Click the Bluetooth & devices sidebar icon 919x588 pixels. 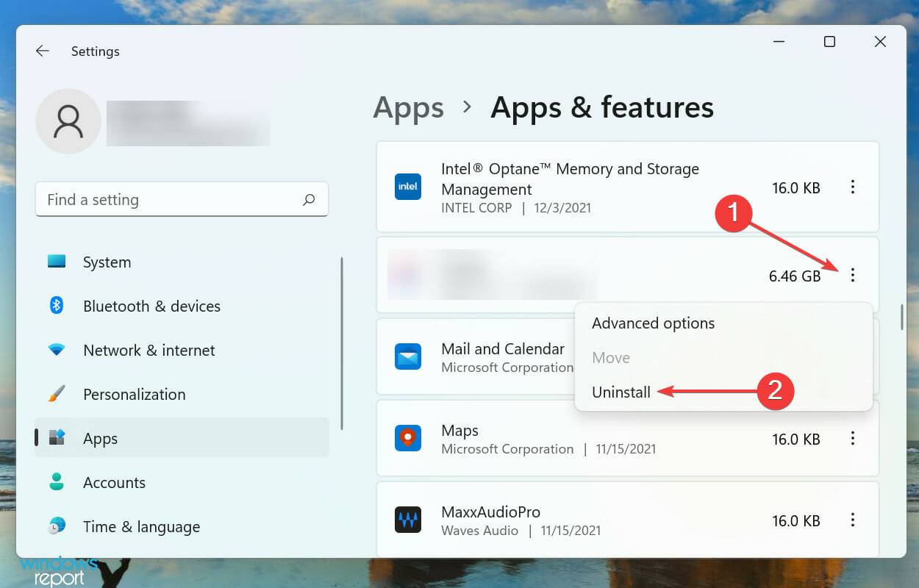[58, 306]
